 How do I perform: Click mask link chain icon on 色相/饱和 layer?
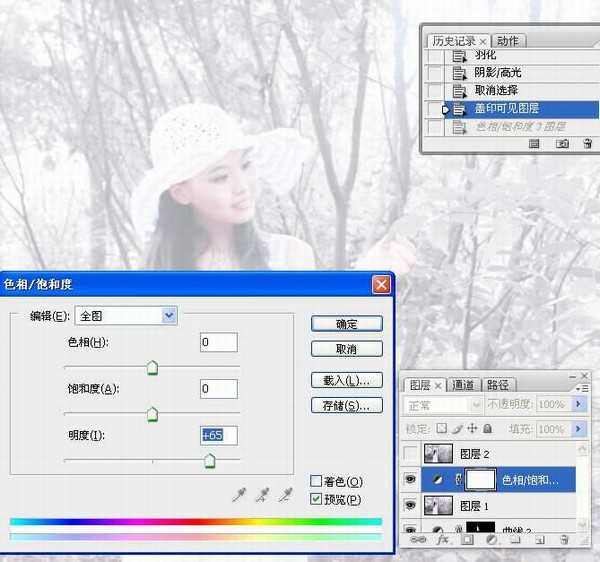coord(459,479)
